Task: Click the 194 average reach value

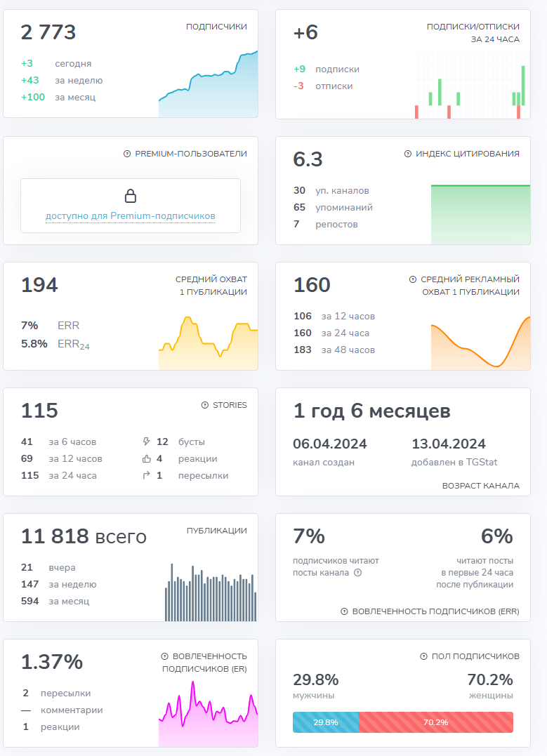Action: (x=39, y=285)
